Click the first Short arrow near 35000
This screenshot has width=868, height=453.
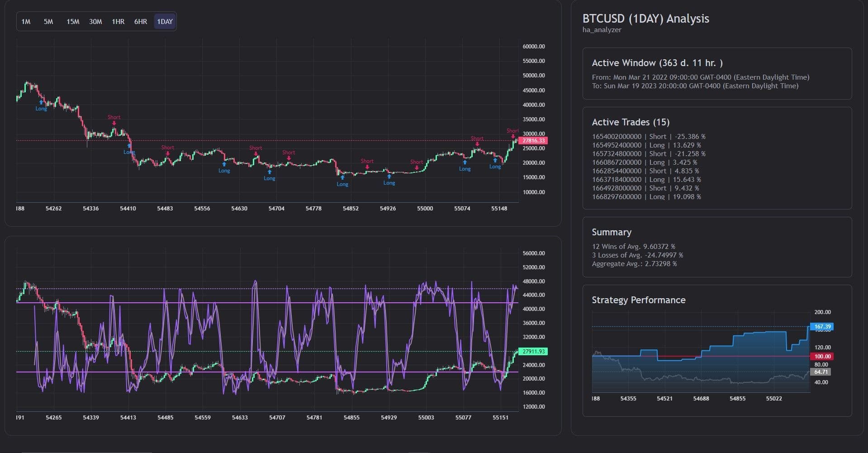tap(114, 123)
